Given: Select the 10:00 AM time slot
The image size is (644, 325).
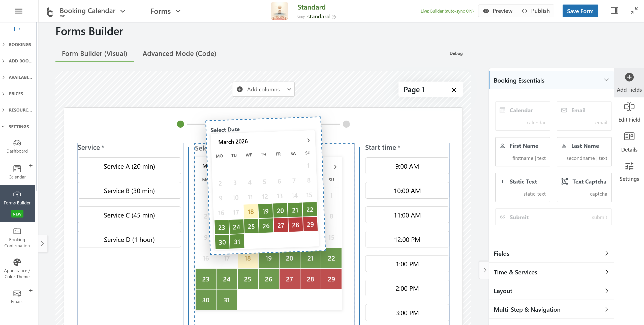Looking at the screenshot, I should click(407, 191).
